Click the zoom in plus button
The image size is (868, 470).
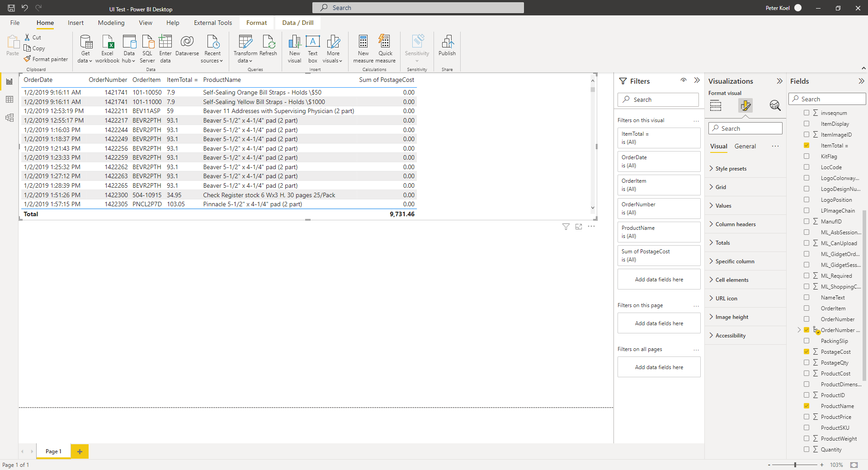[x=821, y=465]
